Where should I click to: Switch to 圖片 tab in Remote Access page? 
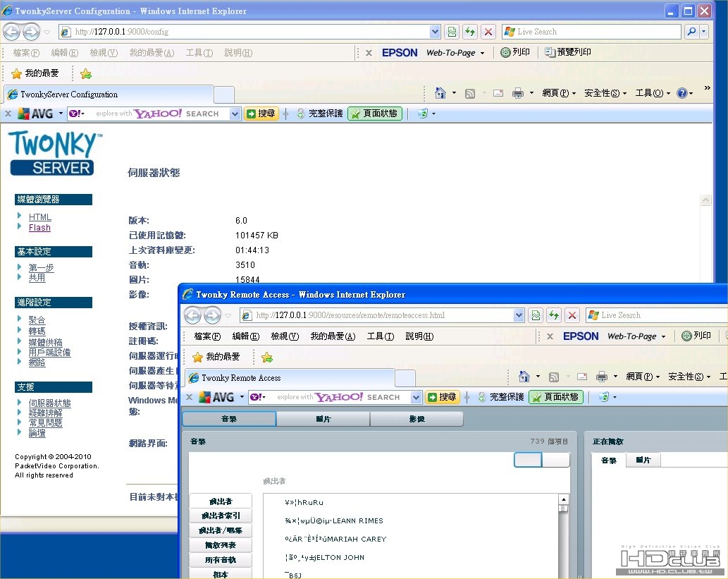click(x=323, y=419)
